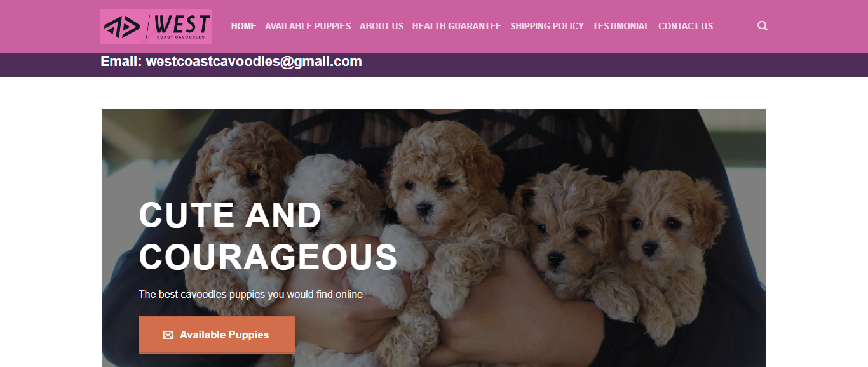Select HEALTH GUARANTEE in the navigation

[456, 26]
